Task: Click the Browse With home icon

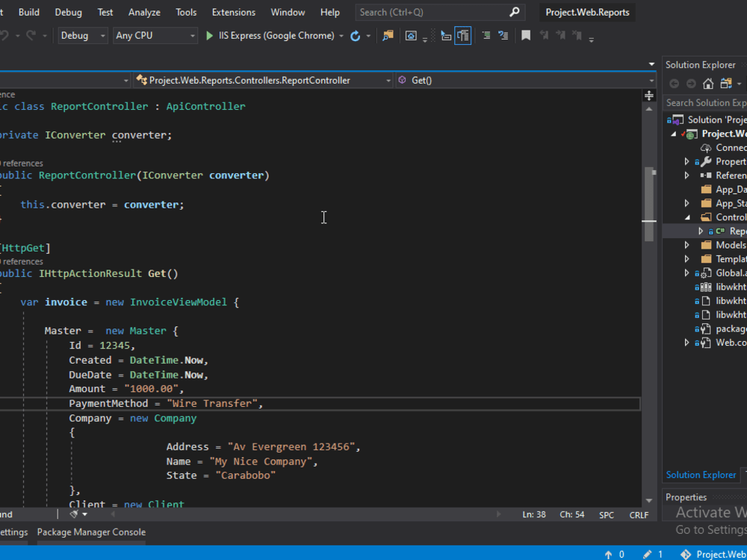Action: coord(412,35)
